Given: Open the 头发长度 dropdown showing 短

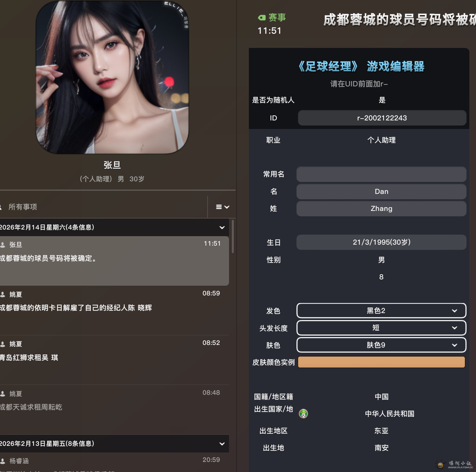Looking at the screenshot, I should [x=381, y=328].
